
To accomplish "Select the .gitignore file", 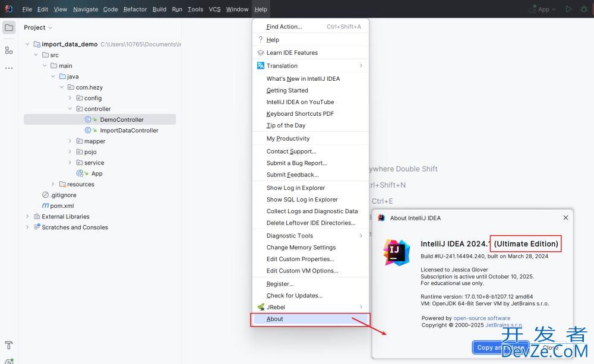I will 64,195.
